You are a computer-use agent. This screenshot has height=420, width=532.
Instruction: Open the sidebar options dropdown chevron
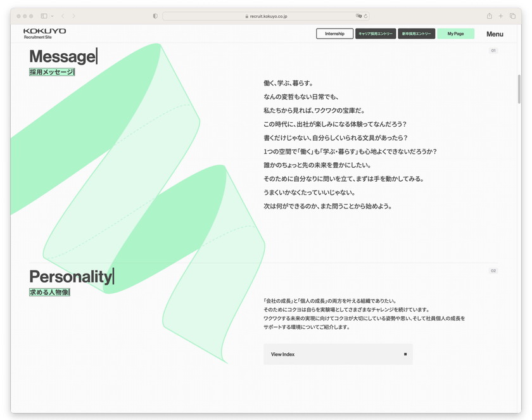tap(52, 16)
